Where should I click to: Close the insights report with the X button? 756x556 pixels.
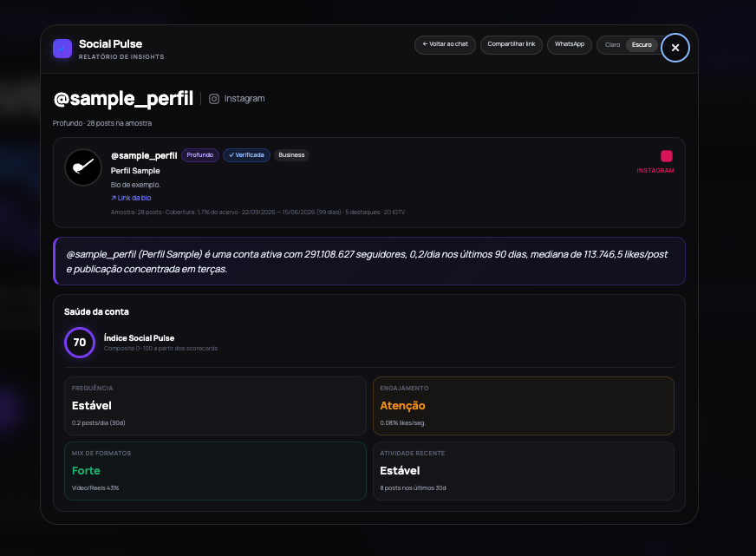point(675,48)
